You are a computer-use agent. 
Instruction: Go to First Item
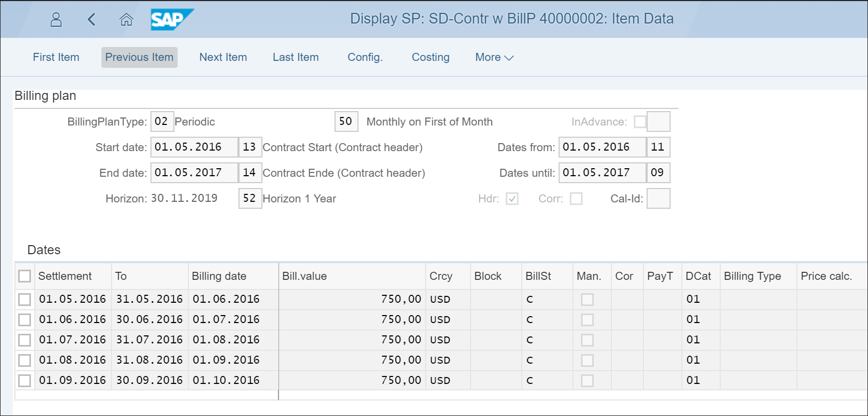coord(56,57)
